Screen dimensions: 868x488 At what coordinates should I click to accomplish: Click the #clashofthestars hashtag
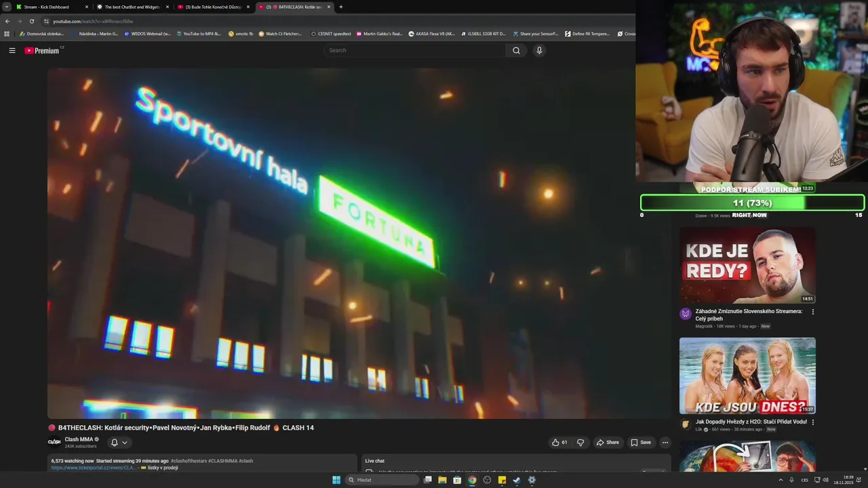coord(189,461)
